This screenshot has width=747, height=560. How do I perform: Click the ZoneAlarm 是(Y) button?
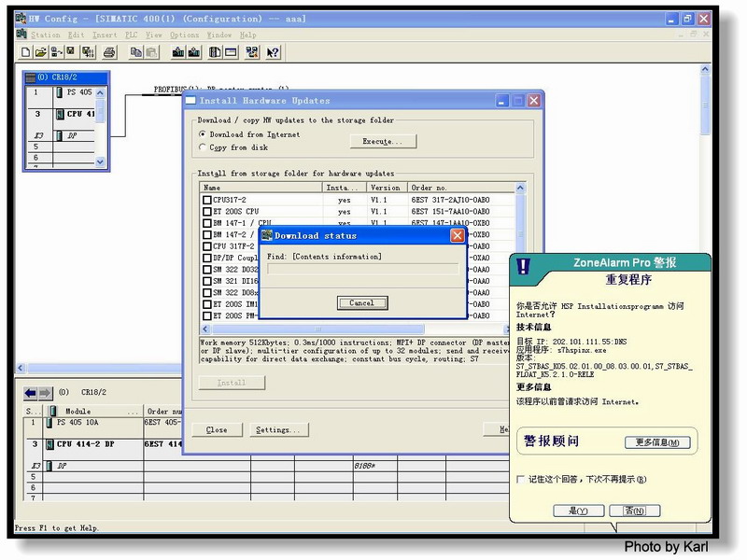(x=578, y=511)
